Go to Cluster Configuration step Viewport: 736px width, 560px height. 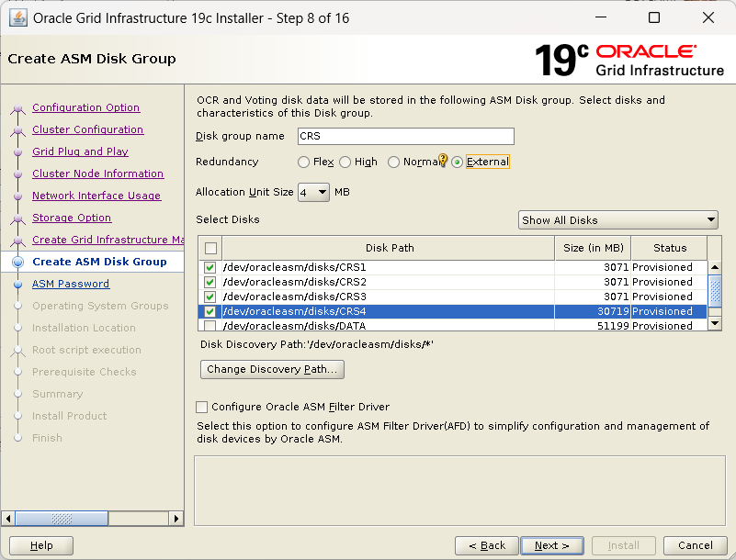pyautogui.click(x=88, y=129)
